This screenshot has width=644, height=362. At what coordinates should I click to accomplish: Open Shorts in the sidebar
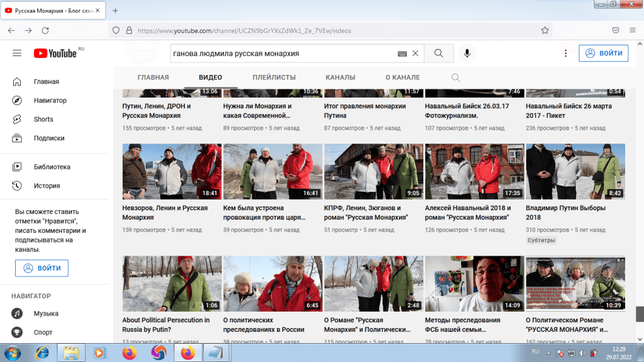(43, 119)
